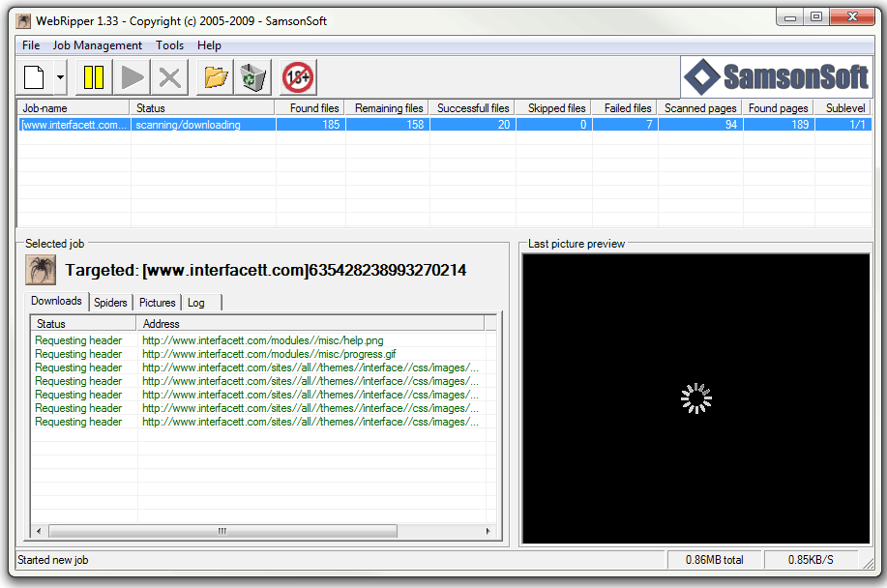Sort by Job-name column header

[74, 108]
